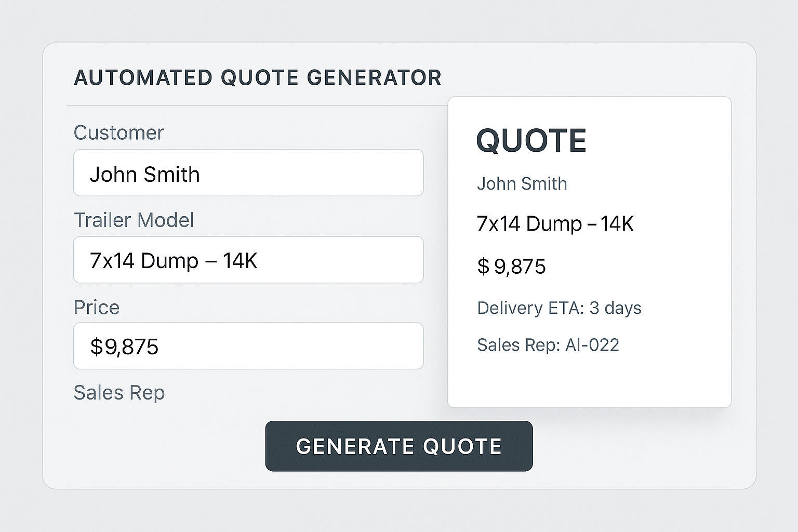Click the Sales Rep label in form

(119, 393)
